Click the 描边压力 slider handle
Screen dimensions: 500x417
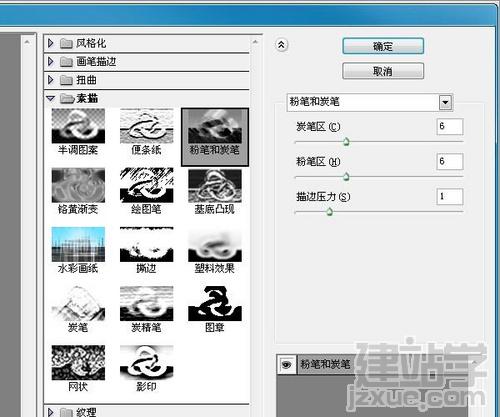tap(330, 211)
